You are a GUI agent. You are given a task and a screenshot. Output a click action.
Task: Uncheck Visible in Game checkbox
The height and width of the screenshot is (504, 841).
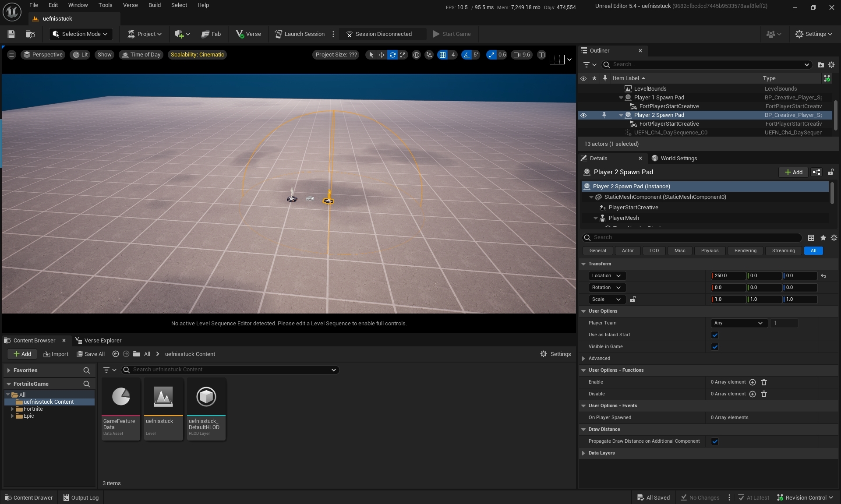click(715, 347)
